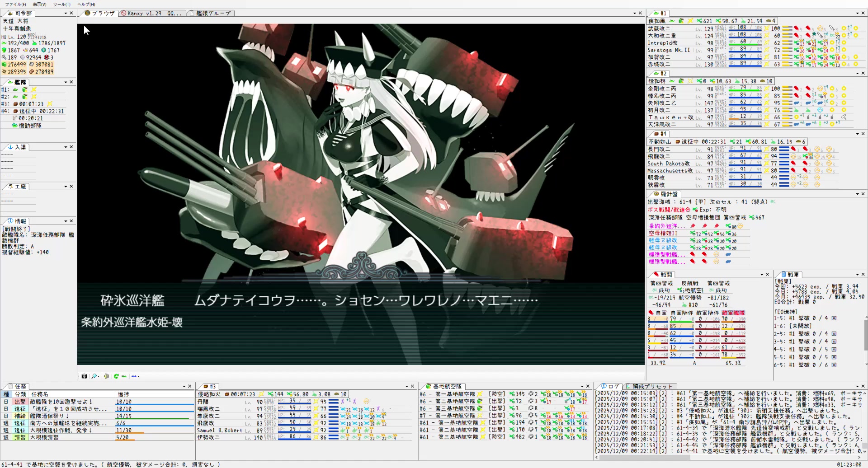Open the ファイル(F) menu

[15, 4]
